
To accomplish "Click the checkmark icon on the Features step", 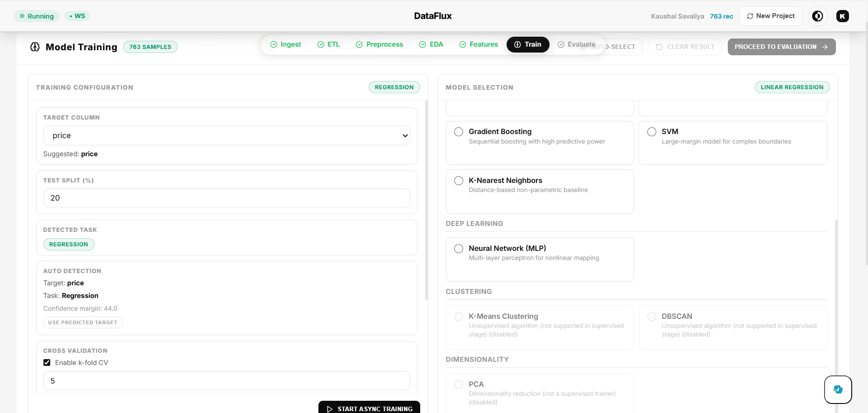I will [462, 44].
